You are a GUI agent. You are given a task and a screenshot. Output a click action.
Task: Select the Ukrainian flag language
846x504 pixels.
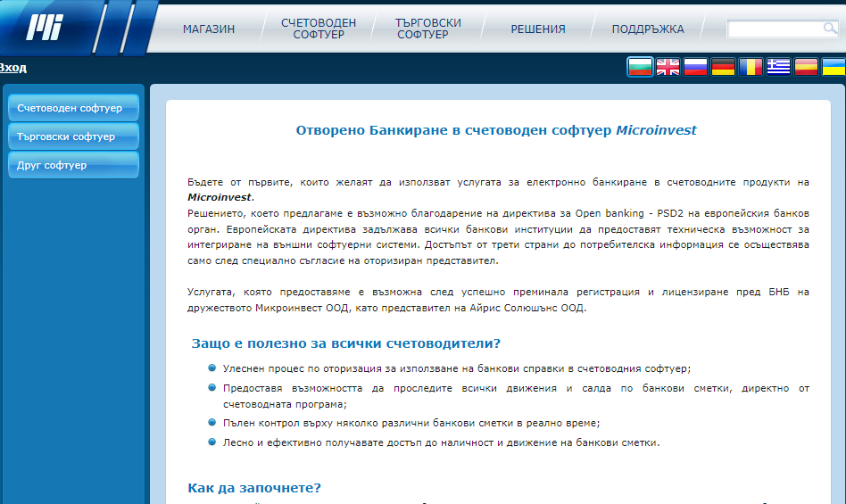coord(834,68)
